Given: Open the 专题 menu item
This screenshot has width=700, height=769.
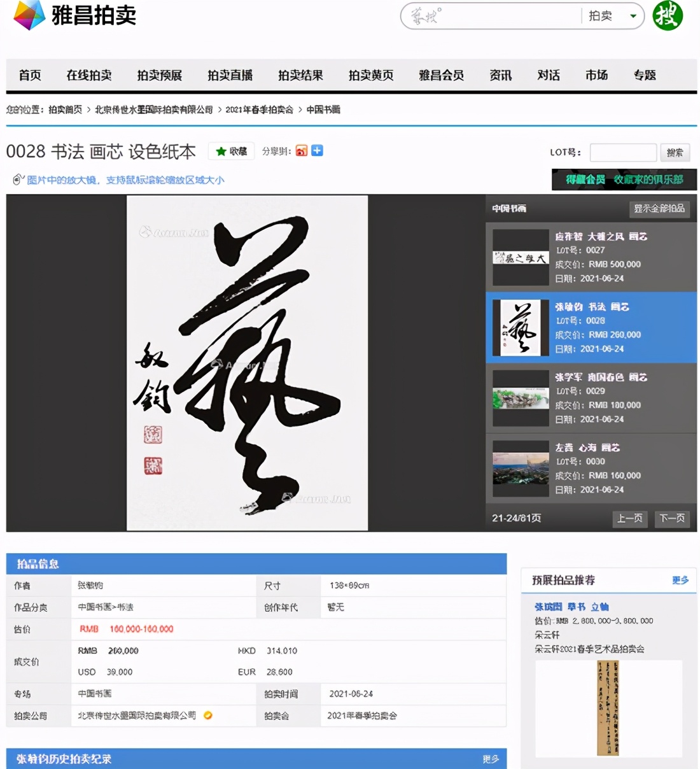Looking at the screenshot, I should tap(645, 75).
